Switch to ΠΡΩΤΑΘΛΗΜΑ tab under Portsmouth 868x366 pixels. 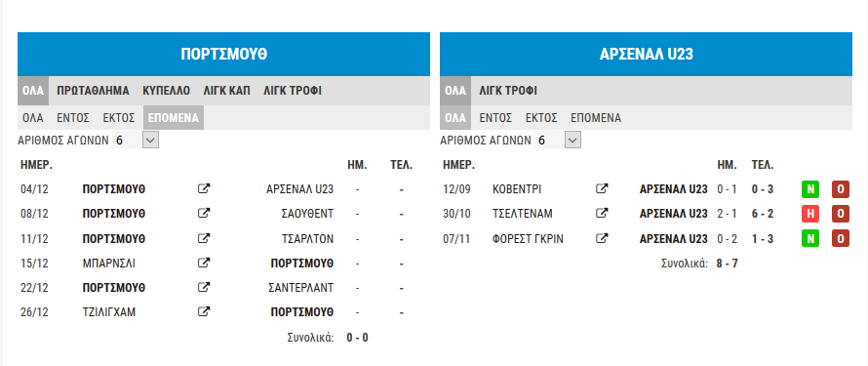tap(93, 91)
